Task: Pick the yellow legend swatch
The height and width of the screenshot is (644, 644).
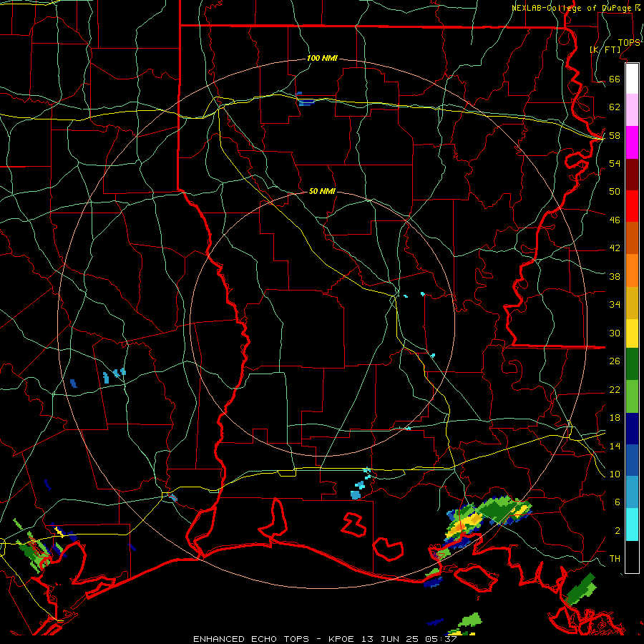Action: tap(632, 333)
